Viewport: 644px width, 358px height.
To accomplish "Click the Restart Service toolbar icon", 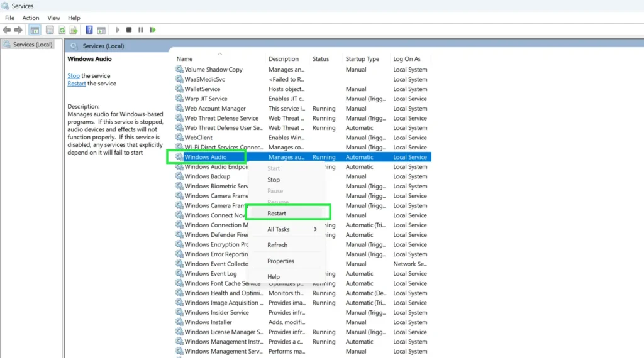I will tap(153, 30).
